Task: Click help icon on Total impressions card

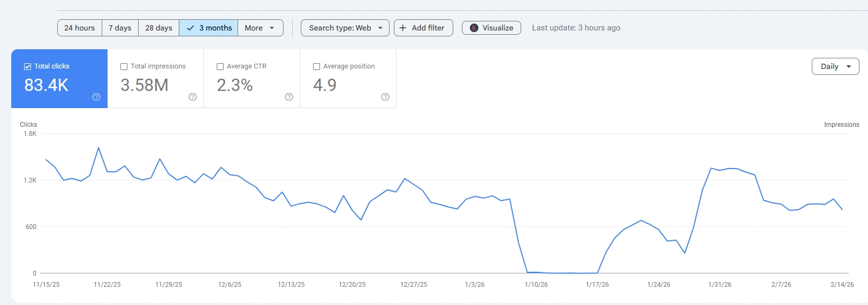Action: (193, 97)
